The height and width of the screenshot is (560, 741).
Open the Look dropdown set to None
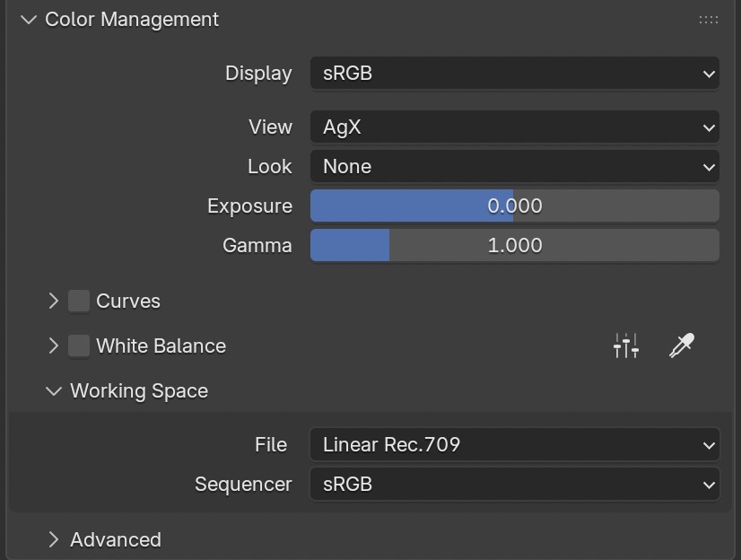514,167
